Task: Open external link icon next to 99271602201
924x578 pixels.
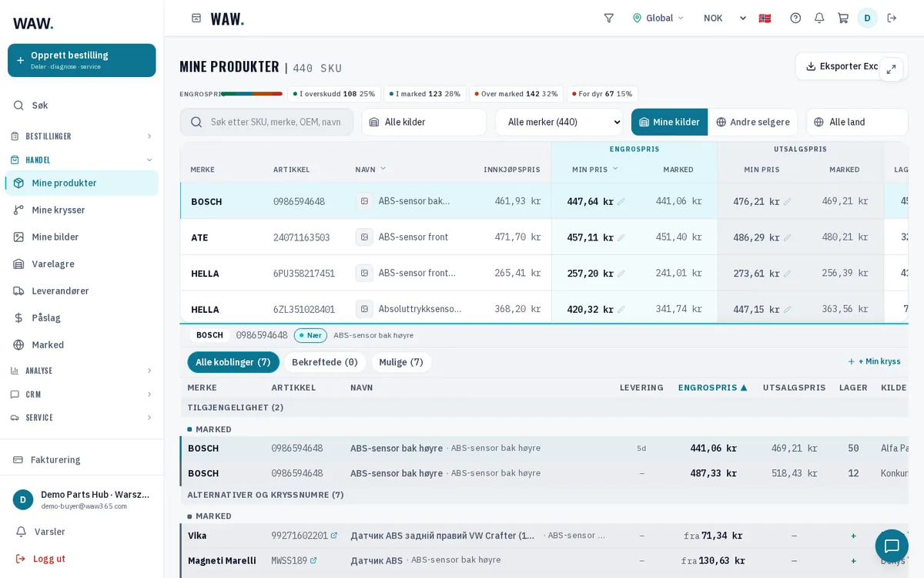Action: point(334,536)
